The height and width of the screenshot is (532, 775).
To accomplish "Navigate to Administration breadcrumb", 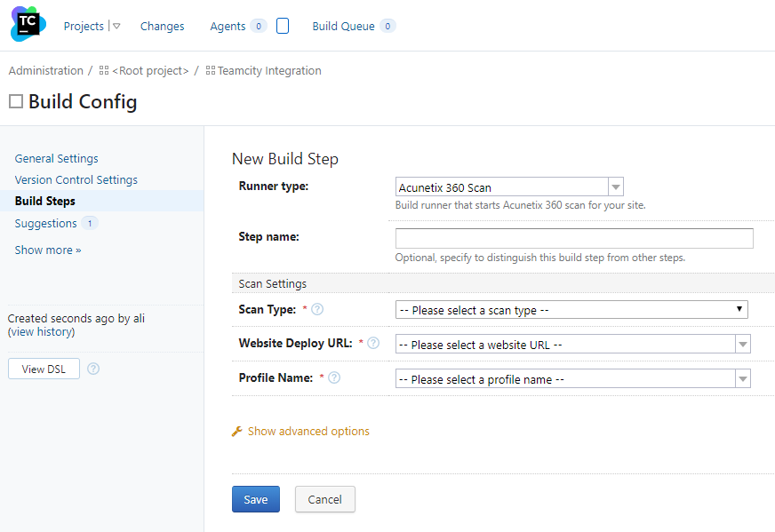I will [x=46, y=71].
